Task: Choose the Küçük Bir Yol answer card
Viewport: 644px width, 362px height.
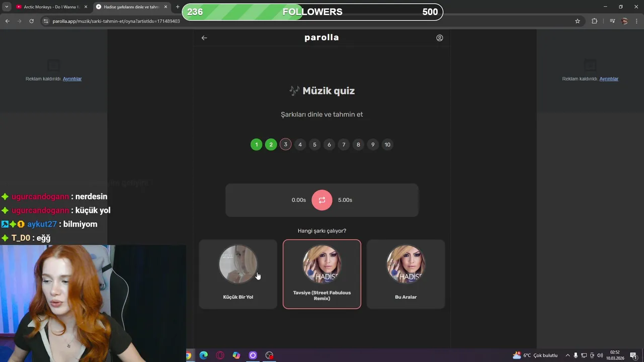Action: [x=238, y=274]
